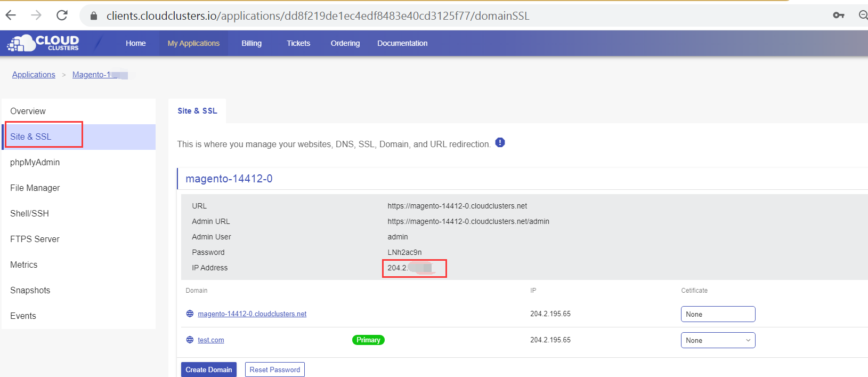Click the blue info exclamation icon
This screenshot has height=377, width=868.
click(x=500, y=142)
